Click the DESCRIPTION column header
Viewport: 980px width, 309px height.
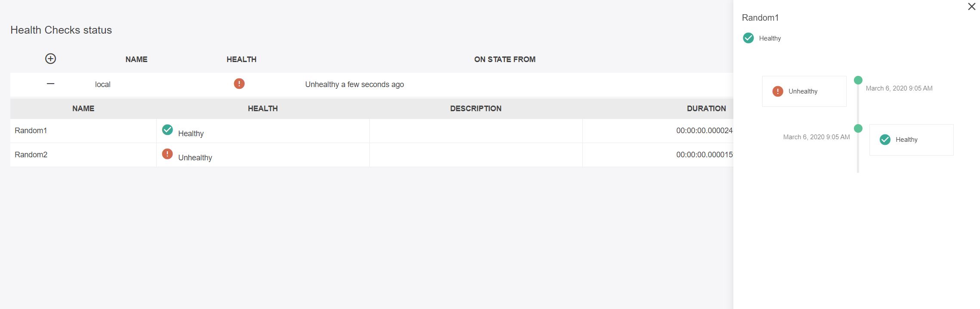(x=476, y=109)
